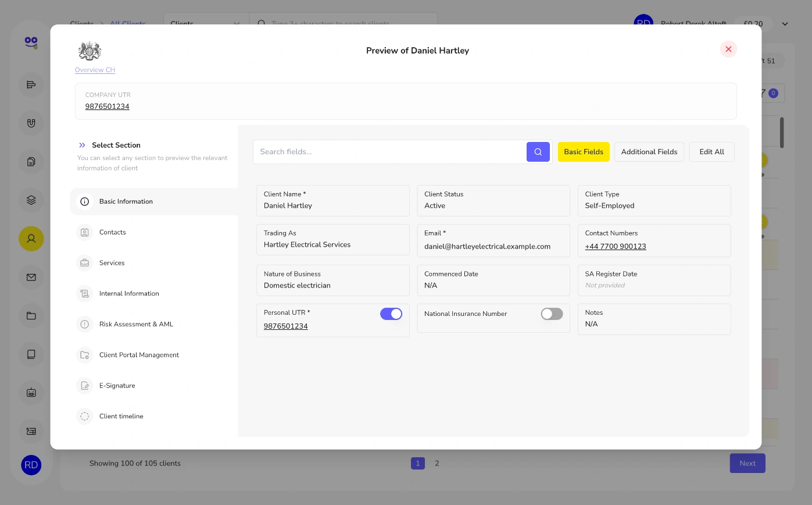Click the Company UTR 9876501234 link
The height and width of the screenshot is (505, 812).
tap(107, 106)
